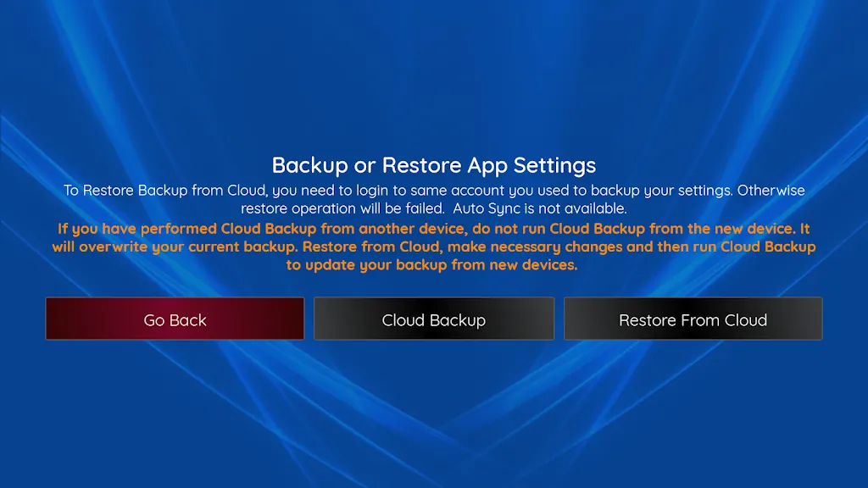Image resolution: width=868 pixels, height=488 pixels.
Task: Click the 'to update your backup from new devices' line
Action: coord(431,265)
